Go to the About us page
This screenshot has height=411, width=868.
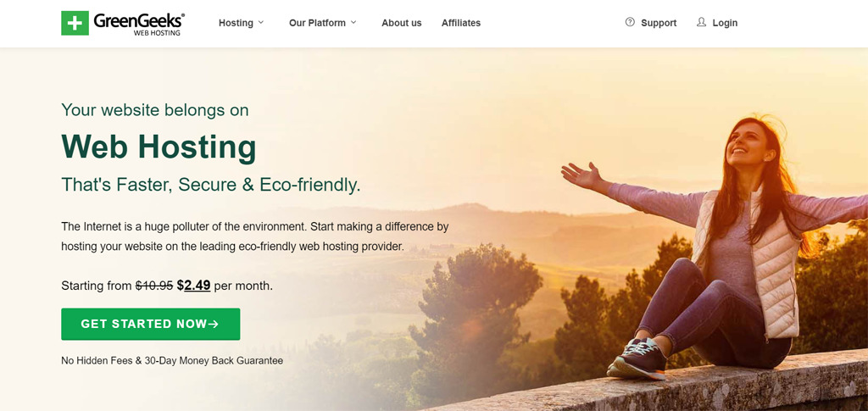point(401,23)
